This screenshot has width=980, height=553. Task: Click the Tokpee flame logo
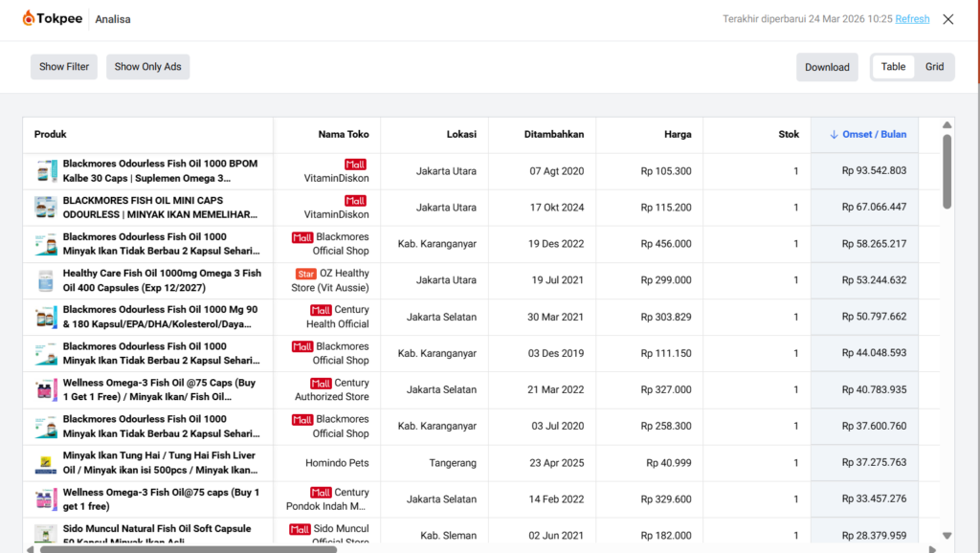pyautogui.click(x=29, y=18)
